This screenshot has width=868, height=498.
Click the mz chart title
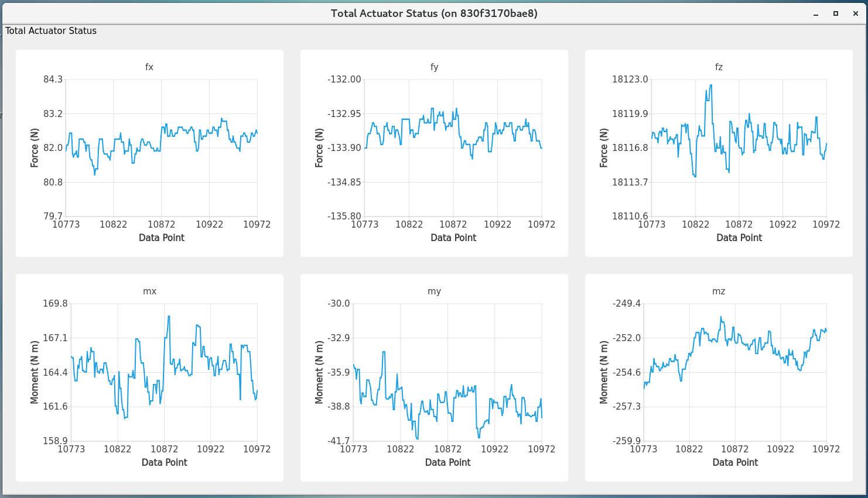[719, 291]
